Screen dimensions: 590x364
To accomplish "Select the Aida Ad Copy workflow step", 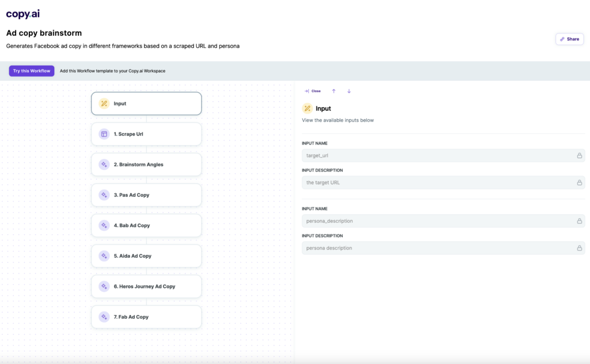I will pyautogui.click(x=146, y=256).
